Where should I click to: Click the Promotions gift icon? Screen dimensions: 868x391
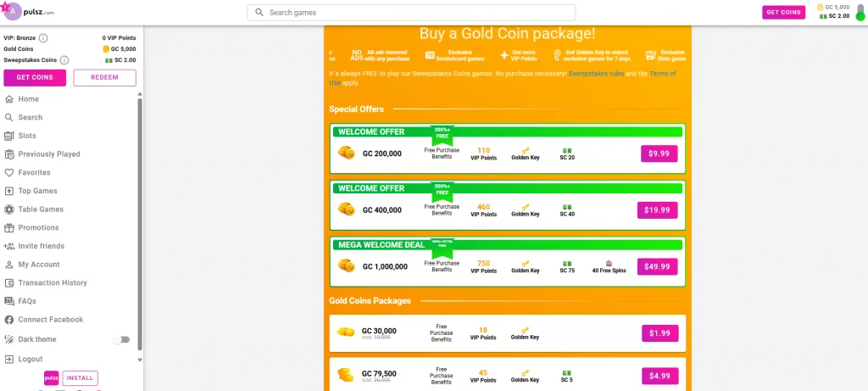9,228
